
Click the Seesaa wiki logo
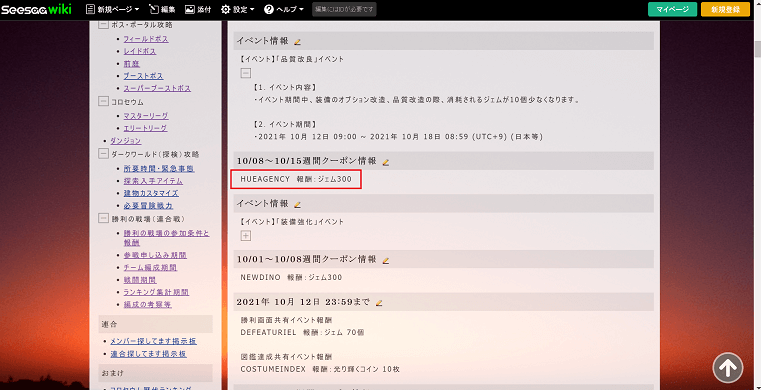click(36, 9)
